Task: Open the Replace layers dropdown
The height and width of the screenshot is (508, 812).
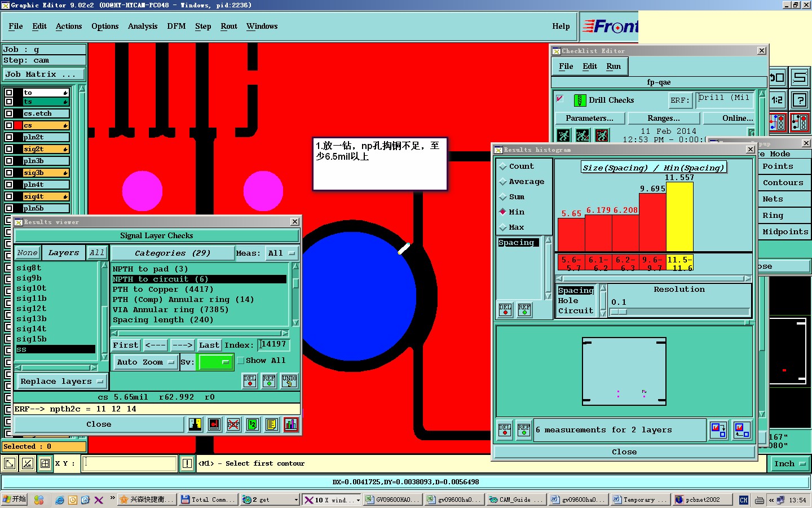Action: pyautogui.click(x=61, y=382)
